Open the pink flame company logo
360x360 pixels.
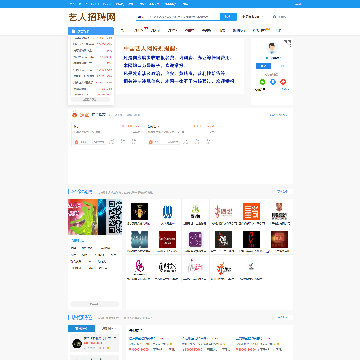(x=139, y=267)
